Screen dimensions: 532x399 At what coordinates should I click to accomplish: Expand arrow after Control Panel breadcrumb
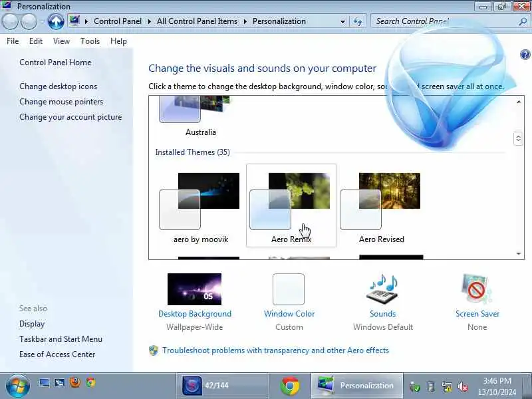[149, 21]
